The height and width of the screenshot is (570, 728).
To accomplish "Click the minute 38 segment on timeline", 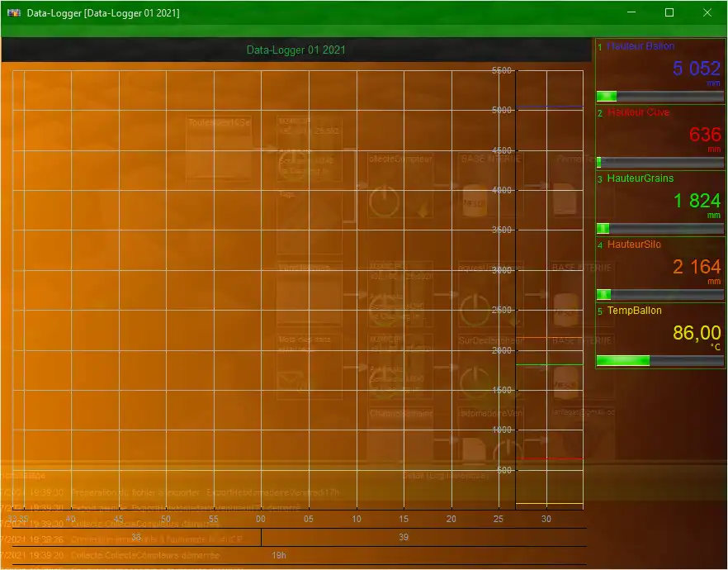I will point(136,537).
